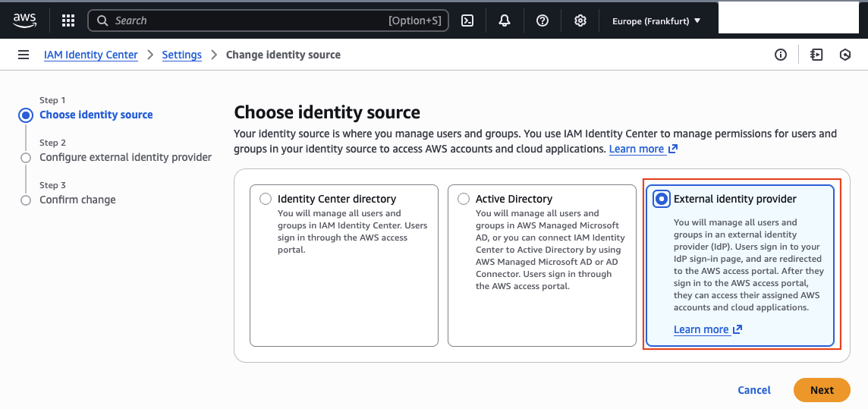Open the tutorials panel icon beside info icon
868x409 pixels.
(x=816, y=55)
